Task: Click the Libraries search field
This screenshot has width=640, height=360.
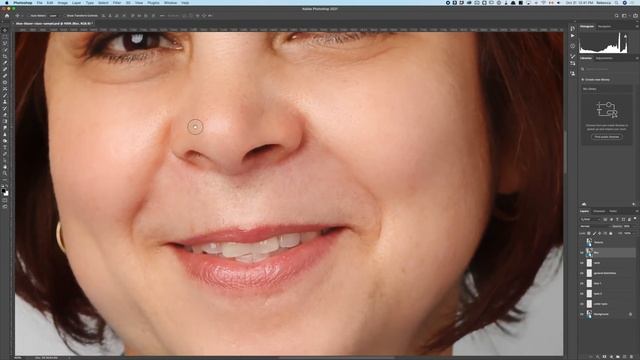Action: tap(607, 69)
